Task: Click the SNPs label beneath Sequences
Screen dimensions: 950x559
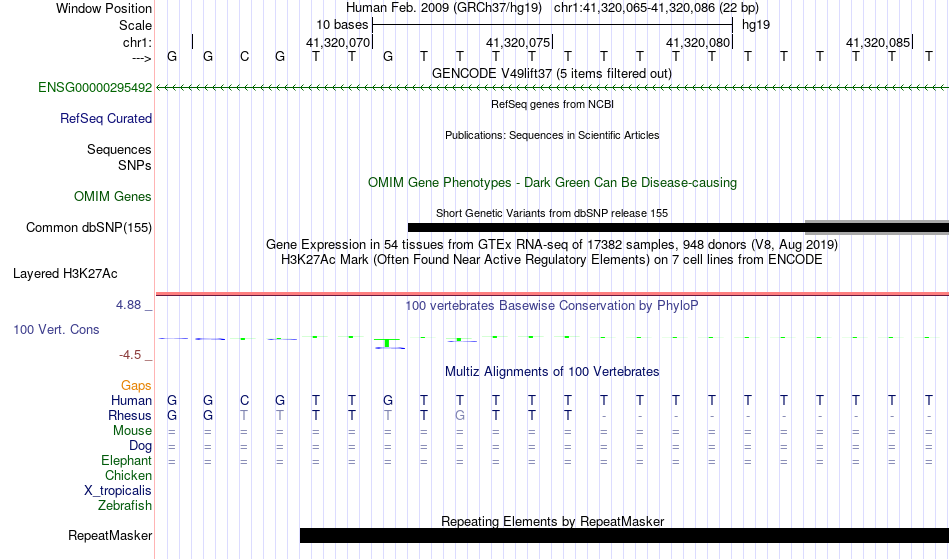Action: [x=135, y=165]
